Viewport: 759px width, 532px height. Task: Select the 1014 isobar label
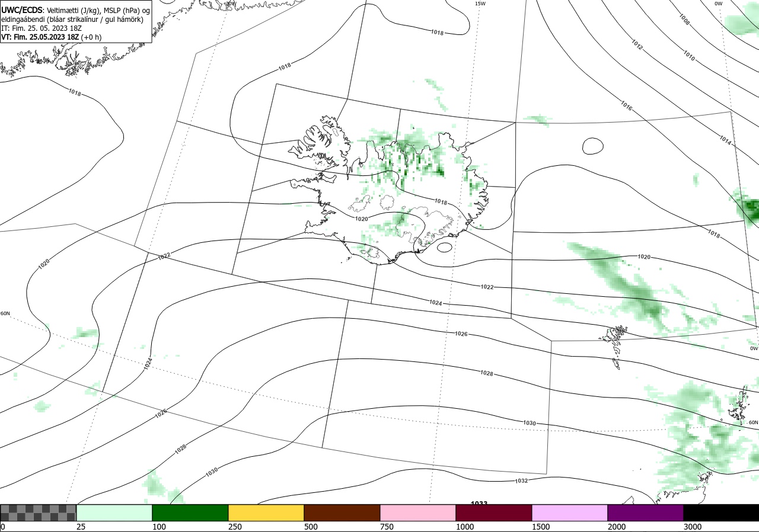pyautogui.click(x=725, y=140)
